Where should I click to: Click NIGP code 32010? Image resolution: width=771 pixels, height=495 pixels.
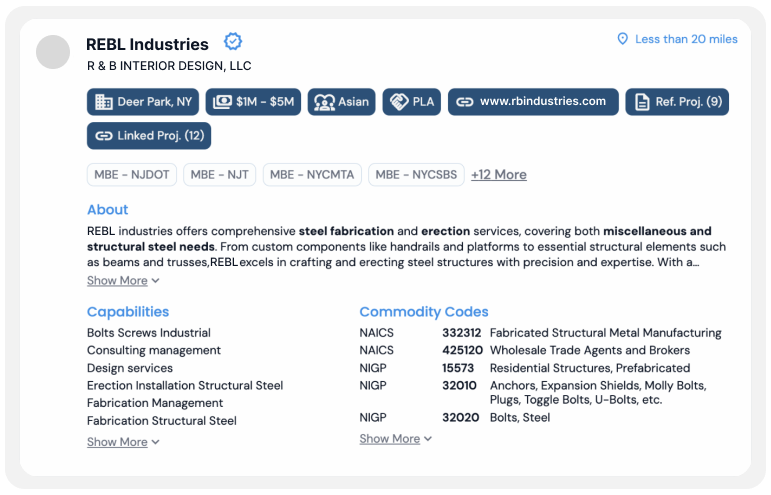(x=459, y=385)
